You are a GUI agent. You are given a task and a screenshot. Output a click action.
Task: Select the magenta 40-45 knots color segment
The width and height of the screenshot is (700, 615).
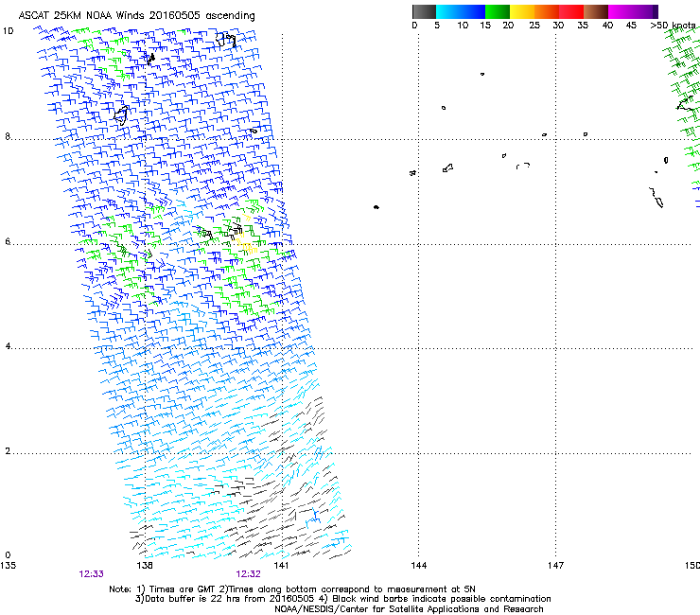coord(621,11)
